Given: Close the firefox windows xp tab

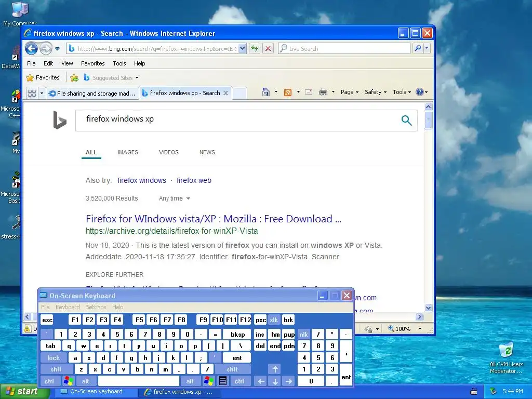Looking at the screenshot, I should [x=225, y=93].
